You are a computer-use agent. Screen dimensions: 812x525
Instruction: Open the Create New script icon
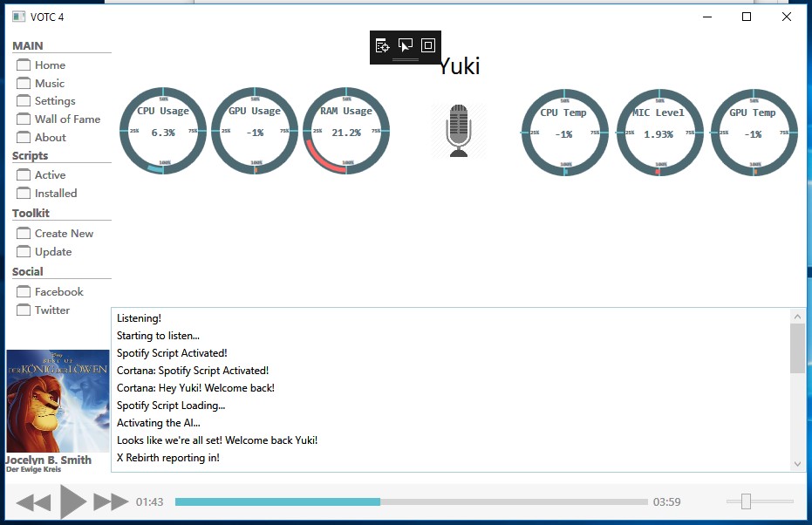[x=23, y=233]
